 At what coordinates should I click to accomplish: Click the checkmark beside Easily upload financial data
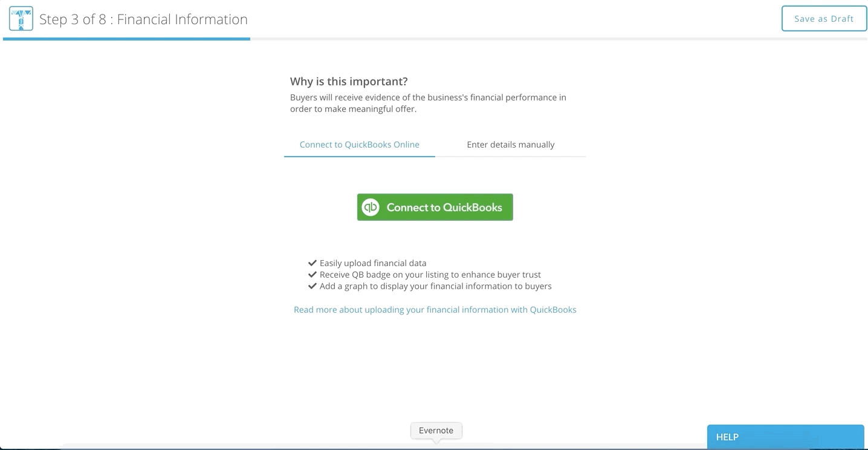(x=313, y=263)
